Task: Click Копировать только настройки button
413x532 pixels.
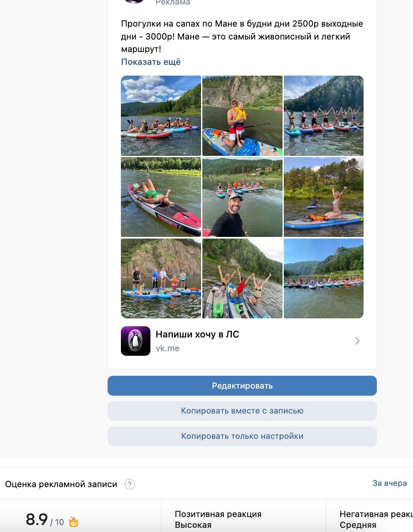Action: click(242, 436)
